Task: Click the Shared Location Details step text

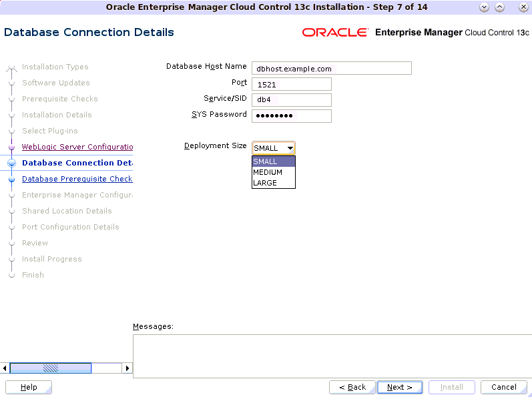Action: pyautogui.click(x=67, y=211)
